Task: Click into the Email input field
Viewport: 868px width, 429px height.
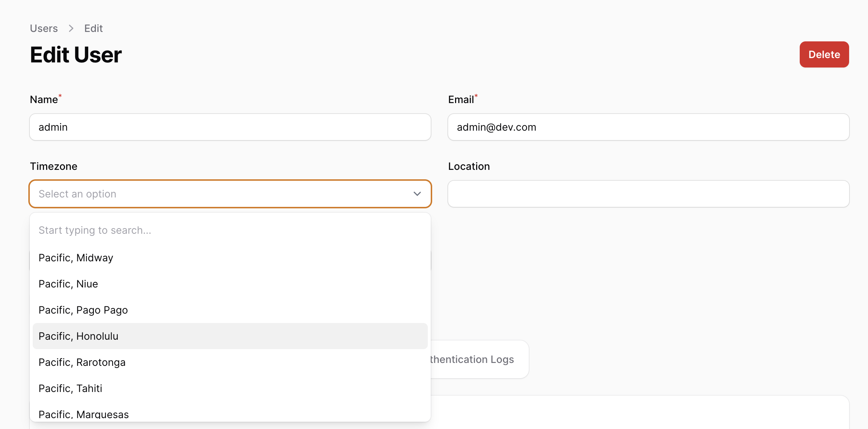Action: [x=648, y=127]
